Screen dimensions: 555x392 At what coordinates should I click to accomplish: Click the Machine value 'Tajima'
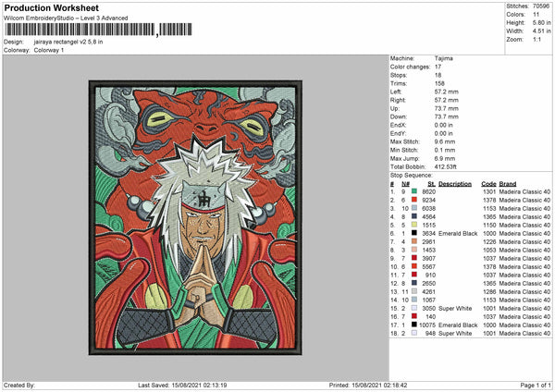tap(443, 58)
